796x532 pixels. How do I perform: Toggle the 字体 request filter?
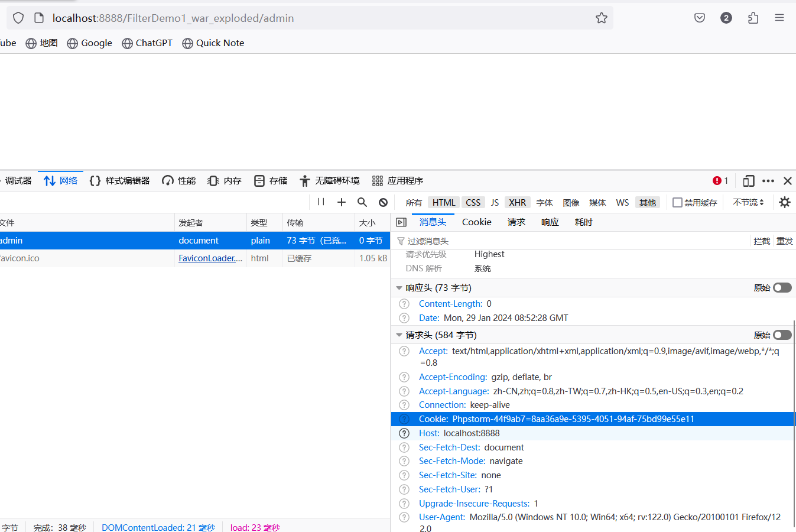click(545, 202)
